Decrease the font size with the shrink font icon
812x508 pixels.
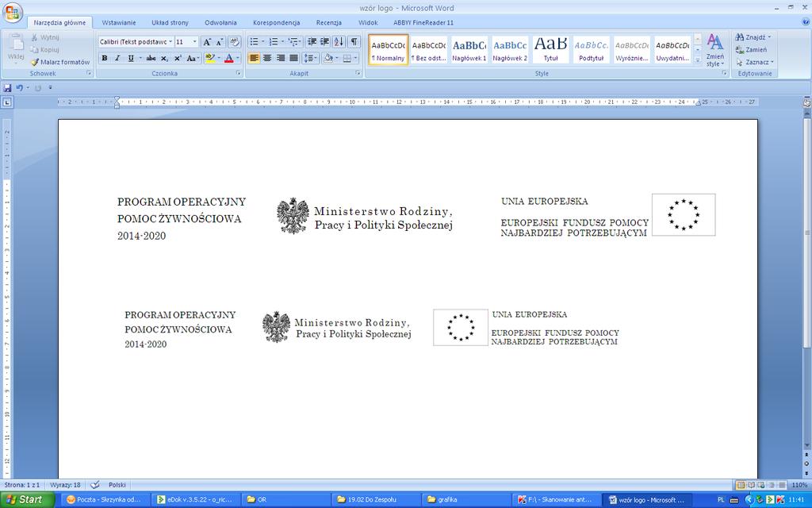click(x=219, y=42)
